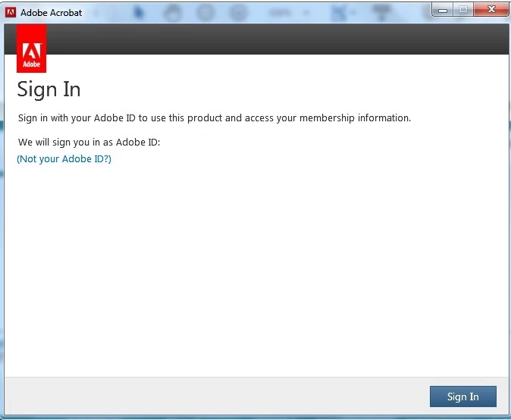Click the "Sign in with your Adobe ID" sentence
Screen dimensions: 511x420
215,118
